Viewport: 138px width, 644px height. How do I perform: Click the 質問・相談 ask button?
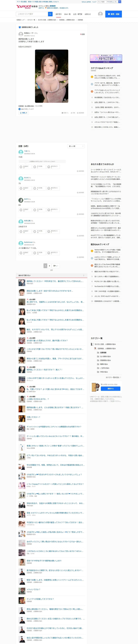(113, 14)
